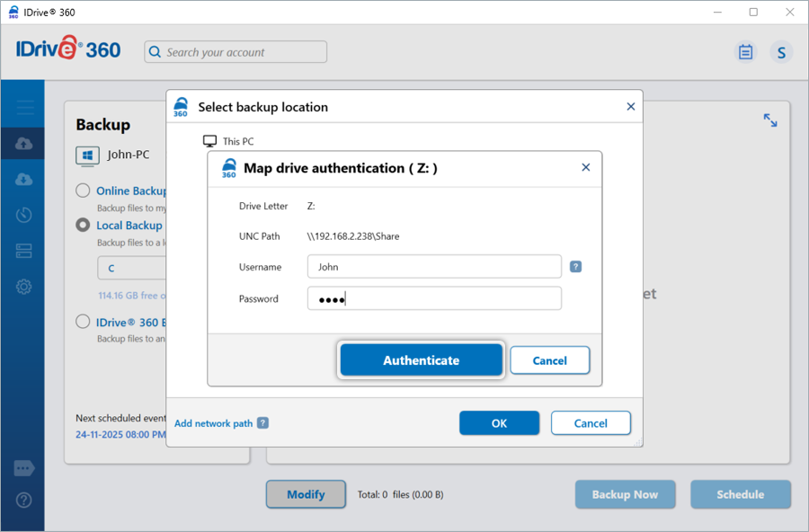
Task: Select the Online Backup radio button
Action: [x=83, y=191]
